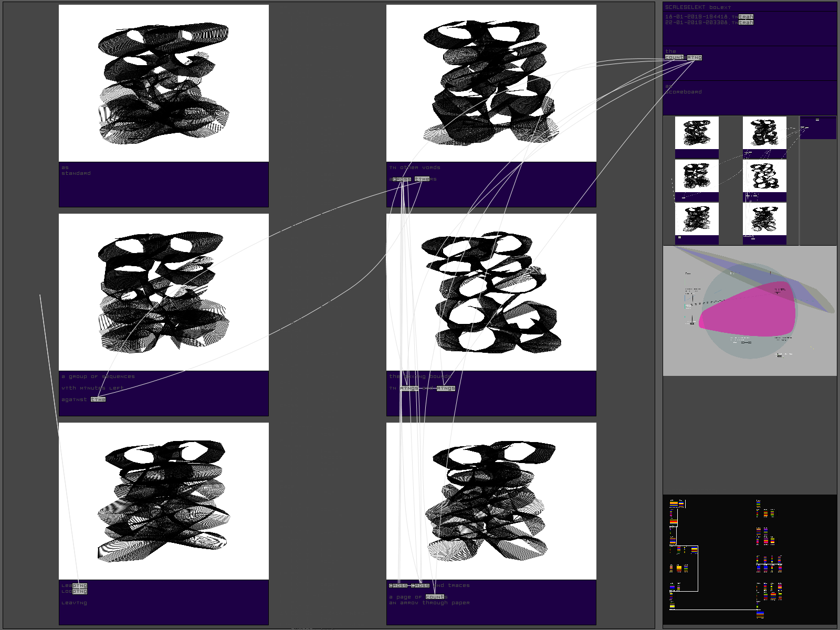Click the highlighted "cross" word in "across timers"
The image size is (840, 630).
(x=402, y=179)
